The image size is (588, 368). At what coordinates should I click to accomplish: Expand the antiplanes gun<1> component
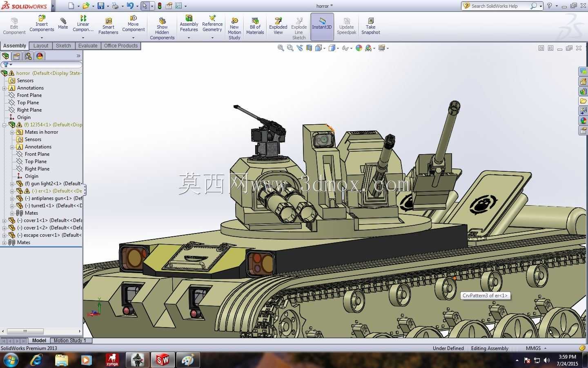pyautogui.click(x=12, y=198)
